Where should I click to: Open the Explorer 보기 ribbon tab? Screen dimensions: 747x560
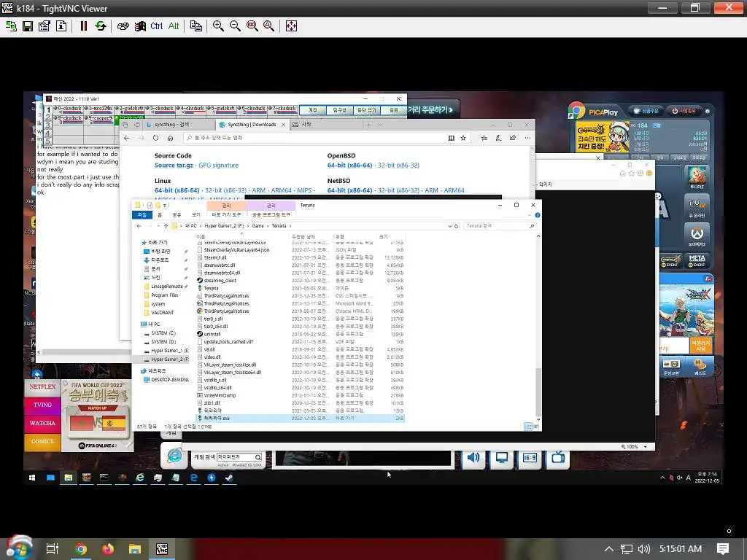click(x=196, y=215)
